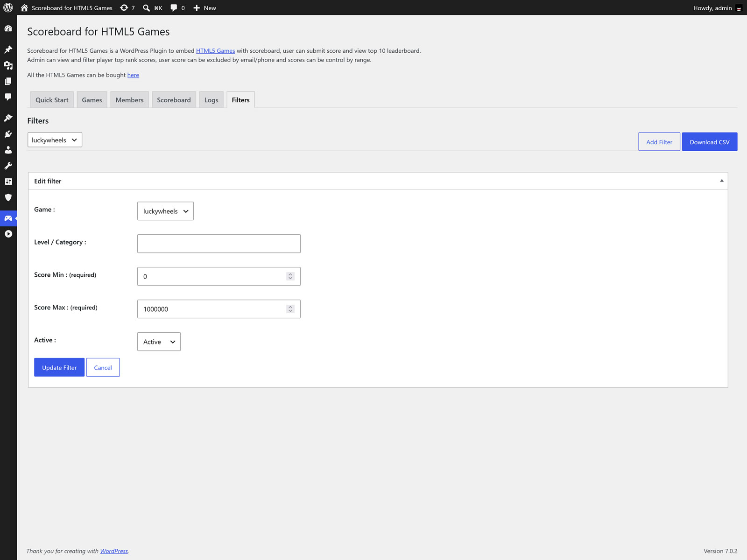Open the admin user avatar
Screen dimensions: 747x560
[x=739, y=8]
